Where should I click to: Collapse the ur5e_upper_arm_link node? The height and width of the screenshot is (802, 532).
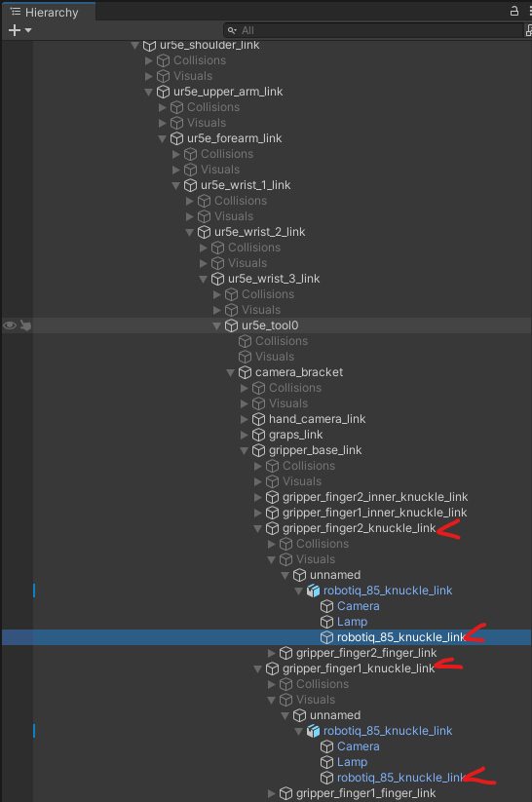[x=149, y=92]
